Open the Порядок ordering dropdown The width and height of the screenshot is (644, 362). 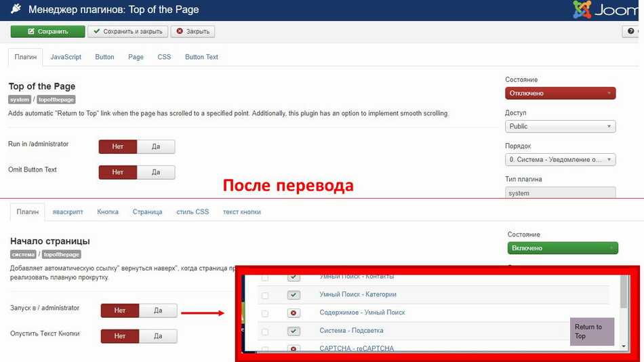(x=560, y=160)
